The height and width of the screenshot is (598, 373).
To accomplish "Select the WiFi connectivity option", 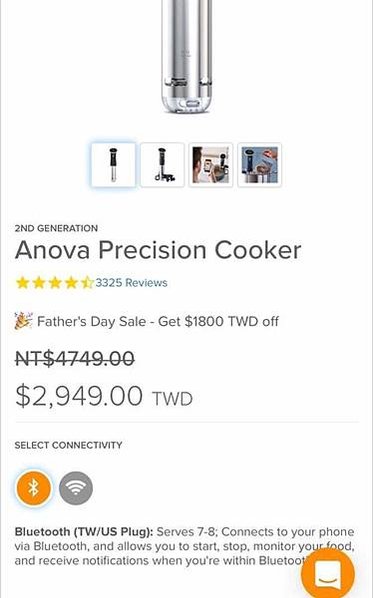I will (x=76, y=488).
